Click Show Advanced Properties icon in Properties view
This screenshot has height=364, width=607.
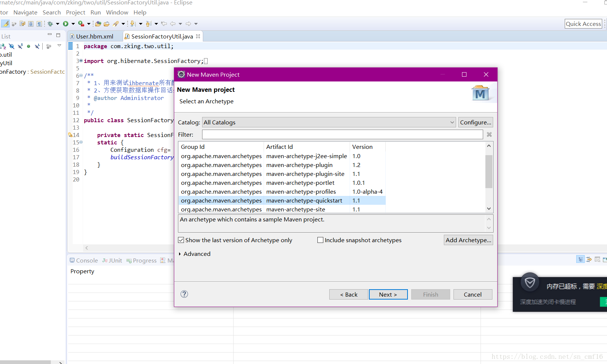point(589,259)
